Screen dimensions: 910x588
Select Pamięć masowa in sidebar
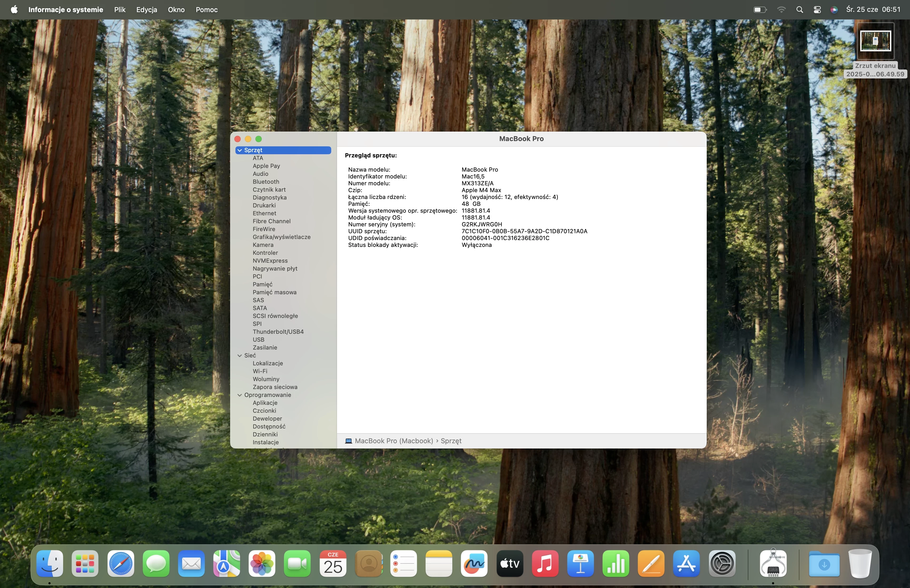point(275,292)
